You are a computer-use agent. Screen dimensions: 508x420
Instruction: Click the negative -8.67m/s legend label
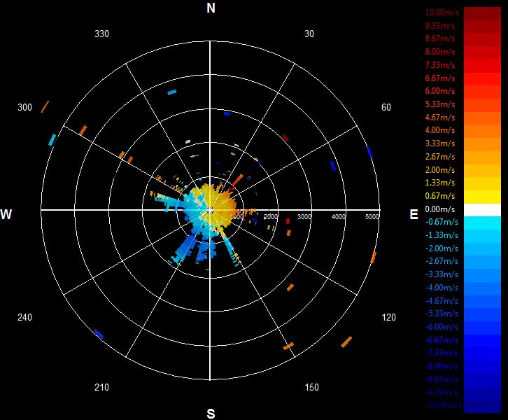pos(442,379)
